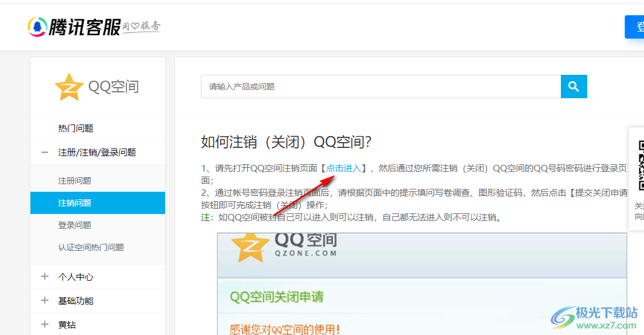Viewport: 644px width, 335px height.
Task: Expand the 黄钻 section
Action: (45, 324)
